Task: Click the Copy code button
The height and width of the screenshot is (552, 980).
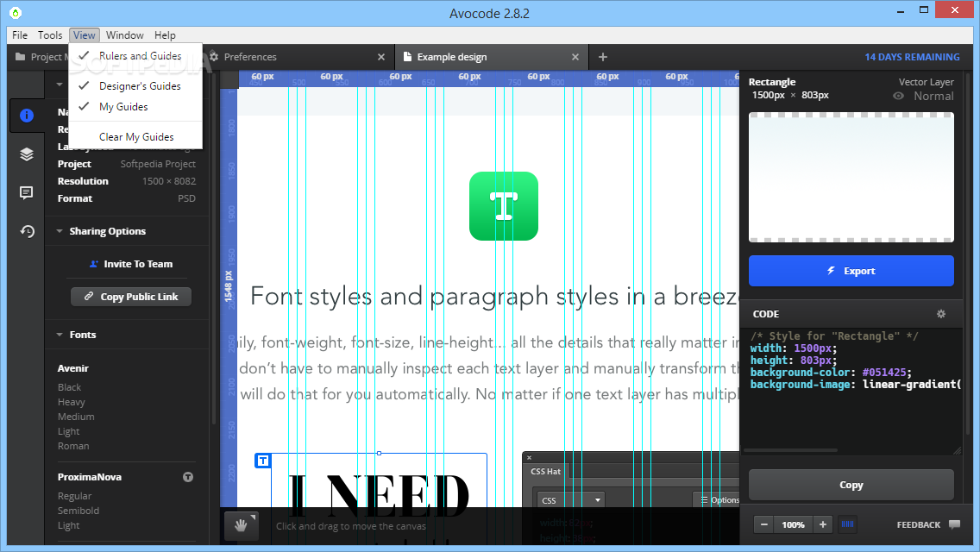Action: point(851,485)
